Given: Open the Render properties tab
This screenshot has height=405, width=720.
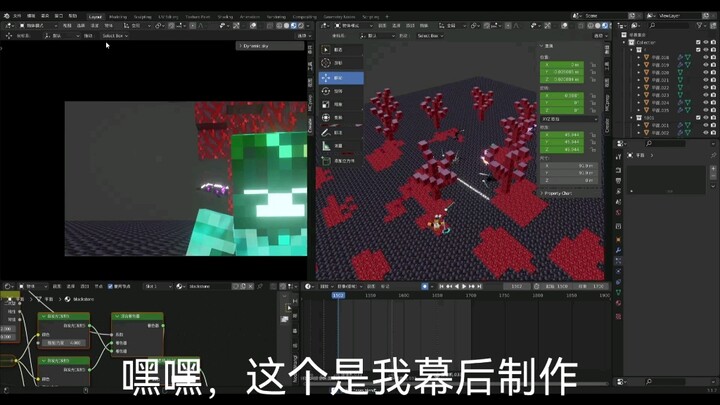Looking at the screenshot, I should 619,169.
